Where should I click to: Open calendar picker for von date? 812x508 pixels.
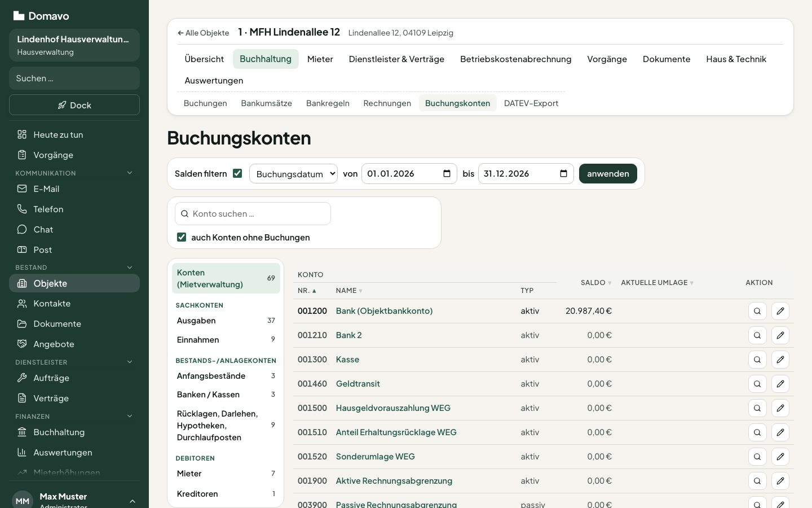click(x=447, y=174)
